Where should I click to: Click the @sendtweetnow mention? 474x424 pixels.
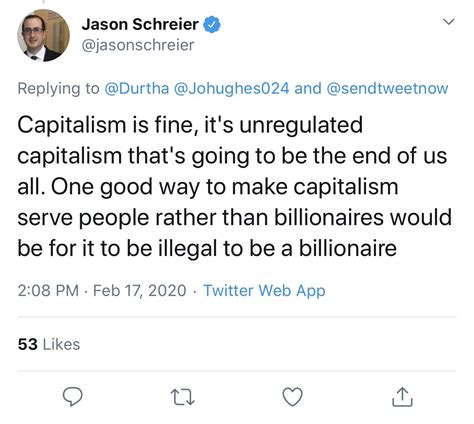coord(387,88)
